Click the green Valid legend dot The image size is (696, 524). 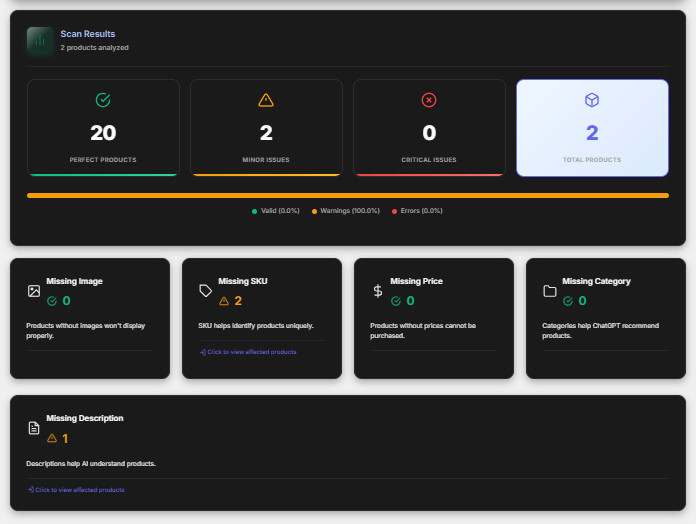click(254, 211)
